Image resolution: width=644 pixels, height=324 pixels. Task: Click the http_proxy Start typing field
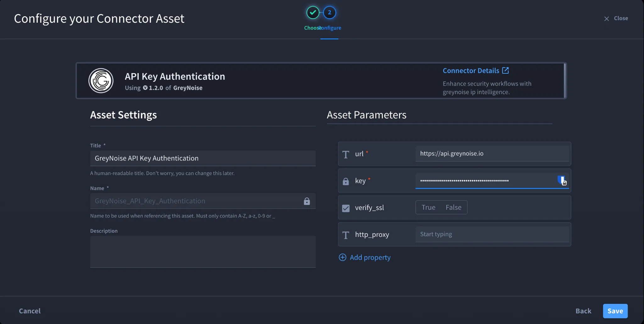tap(492, 234)
